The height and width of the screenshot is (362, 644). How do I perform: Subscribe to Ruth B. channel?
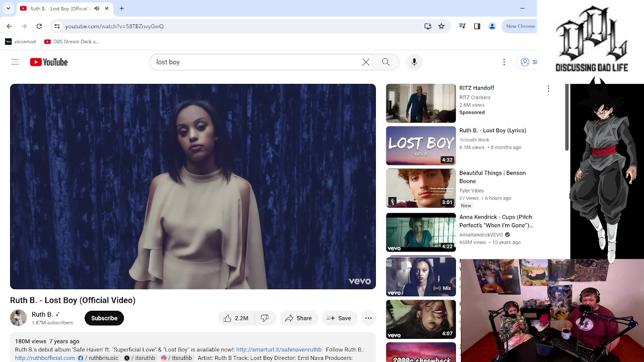pos(104,318)
